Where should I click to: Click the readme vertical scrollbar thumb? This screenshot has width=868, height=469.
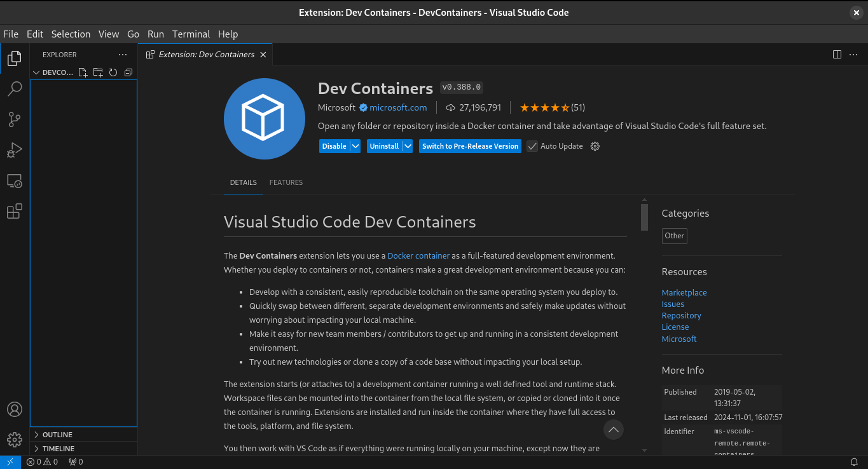644,217
